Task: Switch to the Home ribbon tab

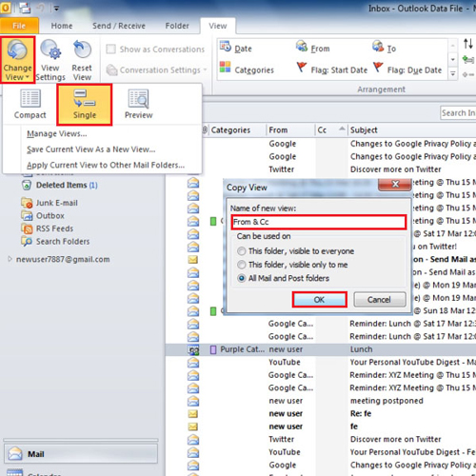Action: [62, 26]
